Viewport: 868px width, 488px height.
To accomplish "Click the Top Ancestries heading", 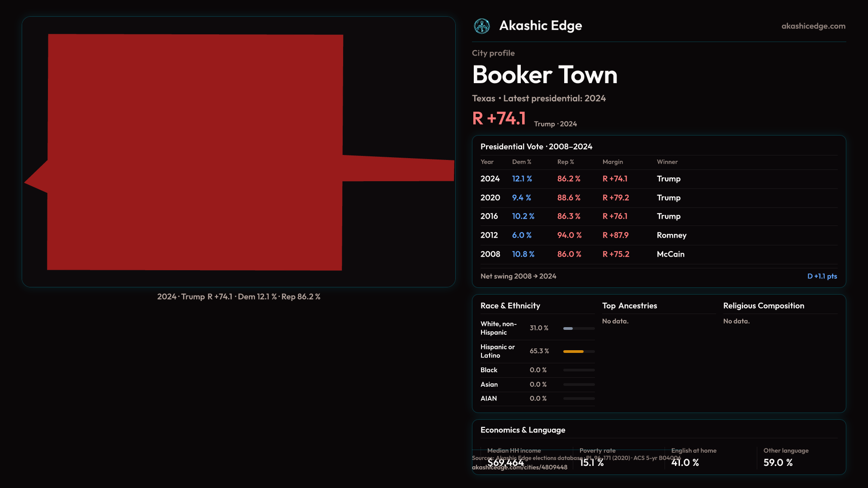I will 629,306.
